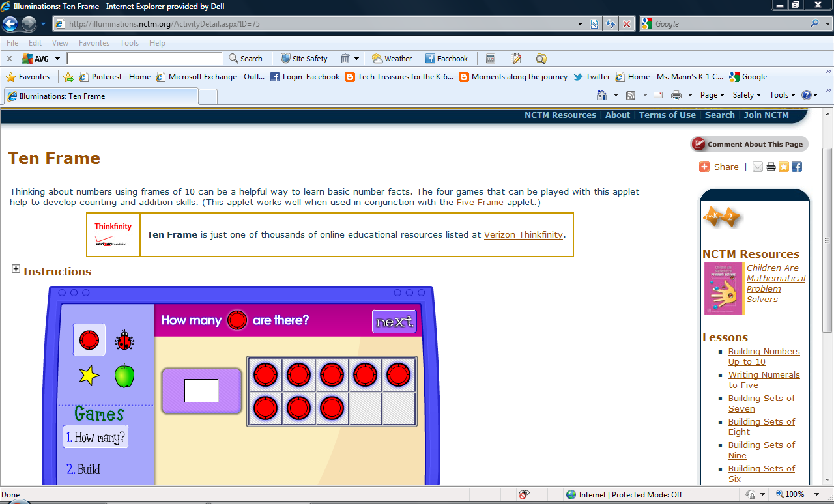This screenshot has width=834, height=504.
Task: Select the red counter icon
Action: (x=89, y=339)
